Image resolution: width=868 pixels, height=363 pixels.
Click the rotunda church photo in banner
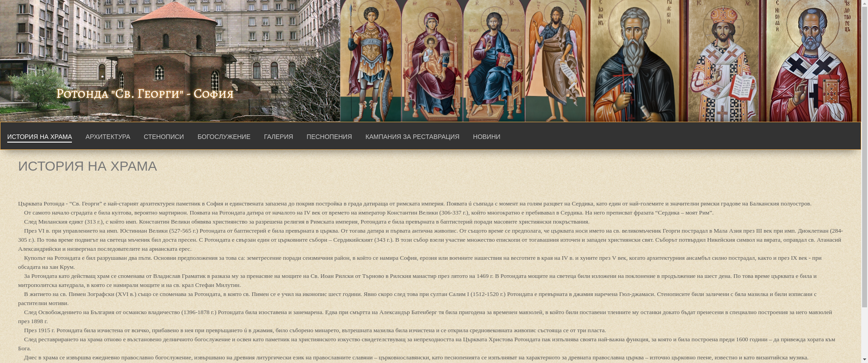(x=172, y=50)
